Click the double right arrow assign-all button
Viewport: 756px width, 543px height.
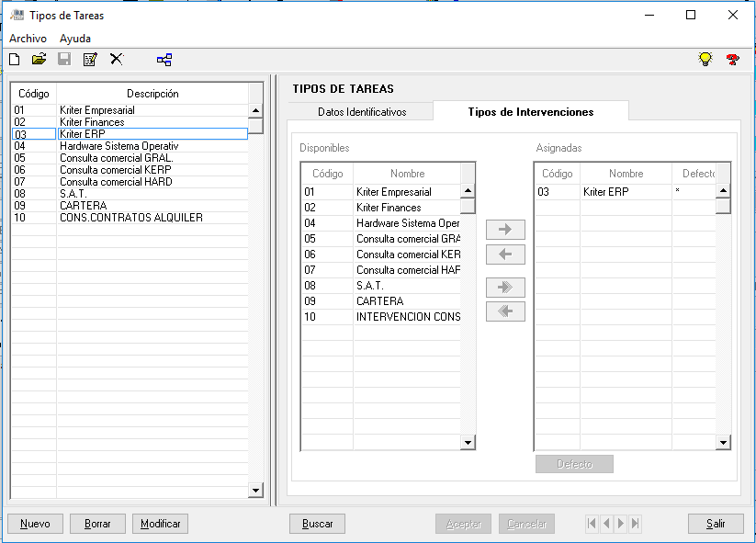(504, 288)
